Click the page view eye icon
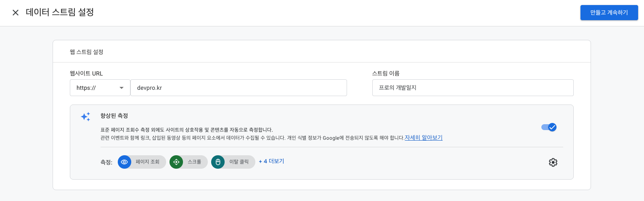Screen dimensions: 644x201 (125, 162)
